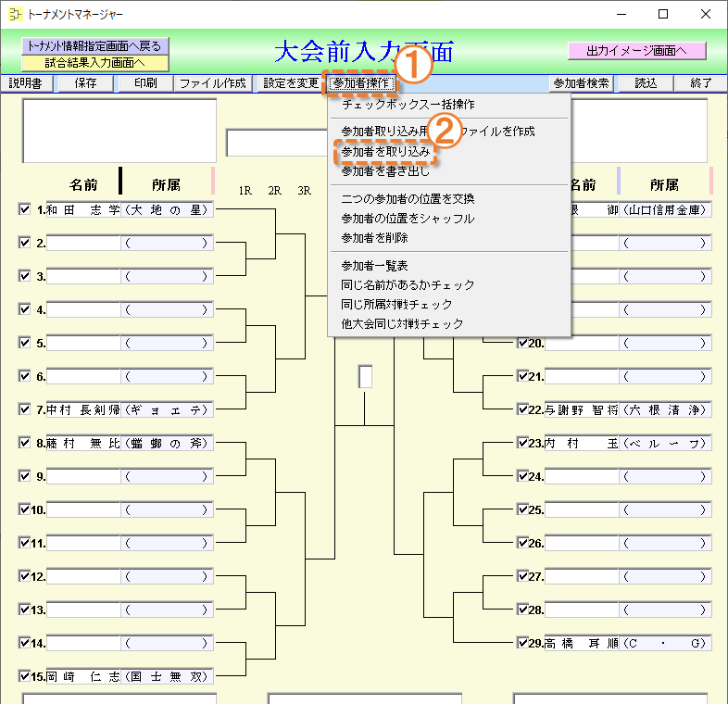Click the large text box at top left

pyautogui.click(x=119, y=131)
